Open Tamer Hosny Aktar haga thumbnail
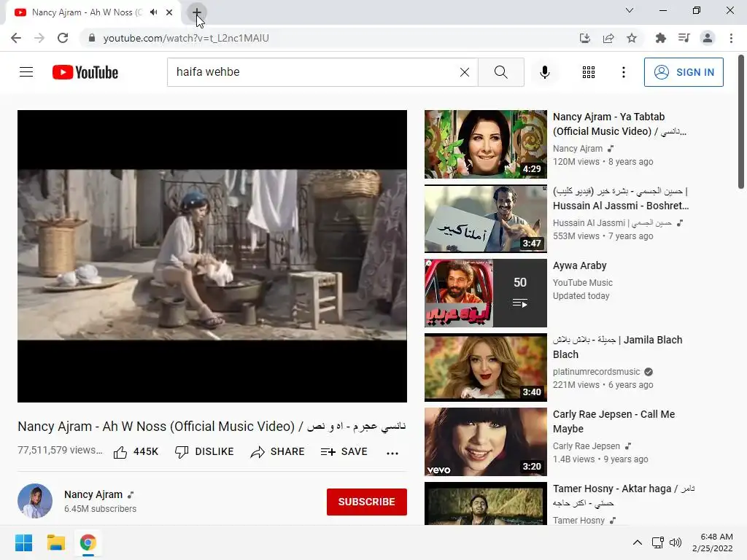The width and height of the screenshot is (747, 560). pos(485,503)
